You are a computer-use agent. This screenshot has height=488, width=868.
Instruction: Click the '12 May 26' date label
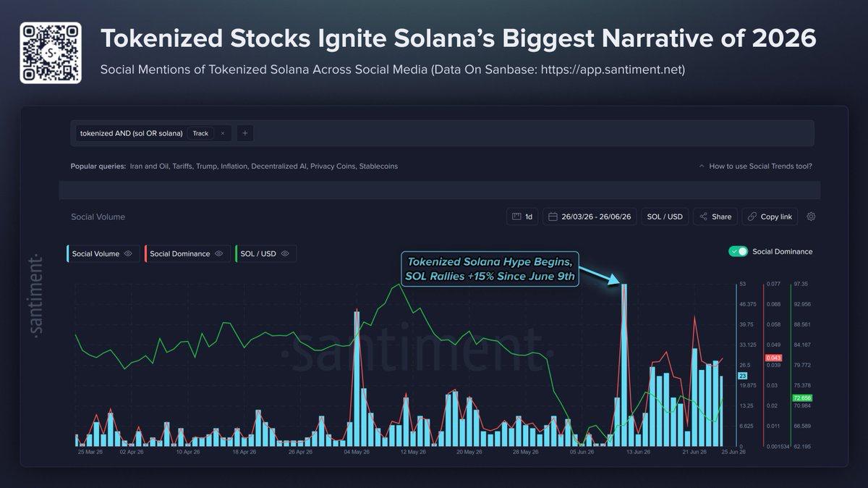[x=412, y=452]
